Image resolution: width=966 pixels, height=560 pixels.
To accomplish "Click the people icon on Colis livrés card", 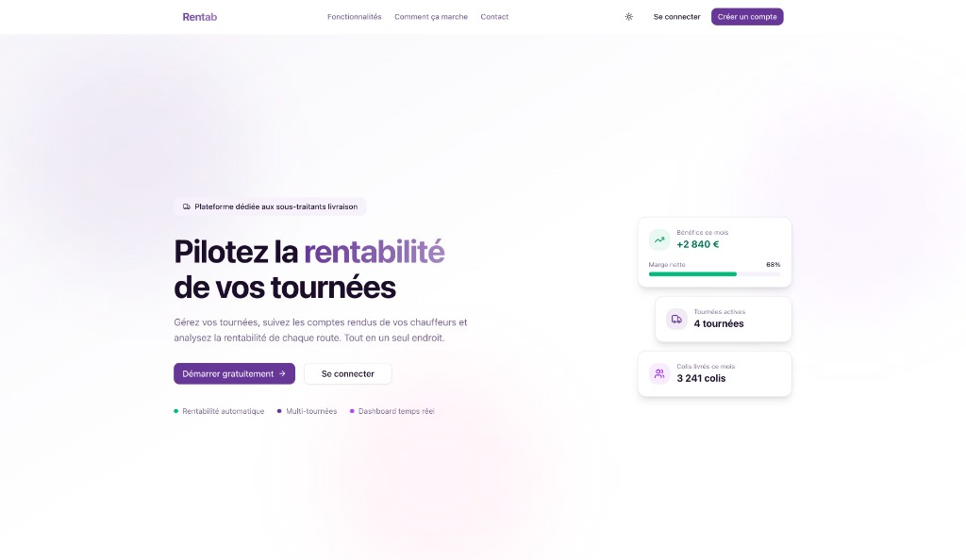I will pyautogui.click(x=659, y=373).
